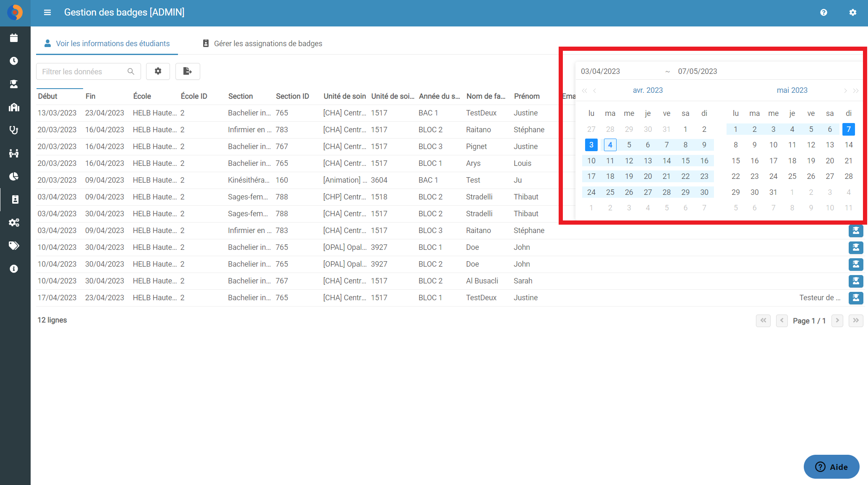Click the help question mark icon
The image size is (868, 485).
[x=824, y=13]
